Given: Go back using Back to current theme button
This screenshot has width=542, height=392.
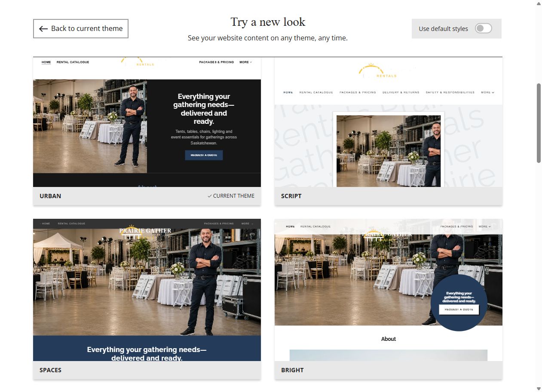Looking at the screenshot, I should (81, 28).
